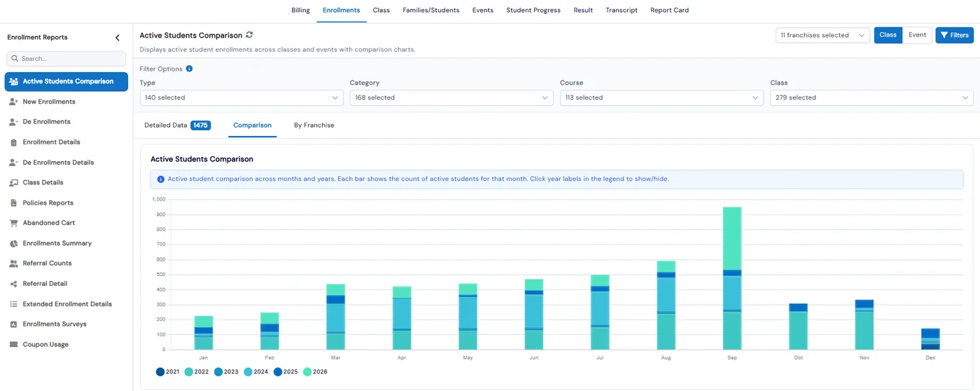Click the tall Sep bar in chart
The width and height of the screenshot is (980, 391).
[732, 278]
